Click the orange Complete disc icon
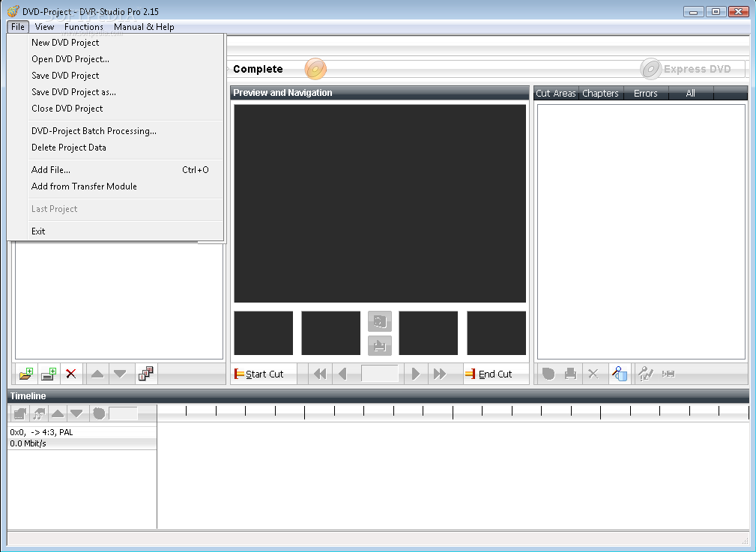The height and width of the screenshot is (552, 756). coord(315,69)
